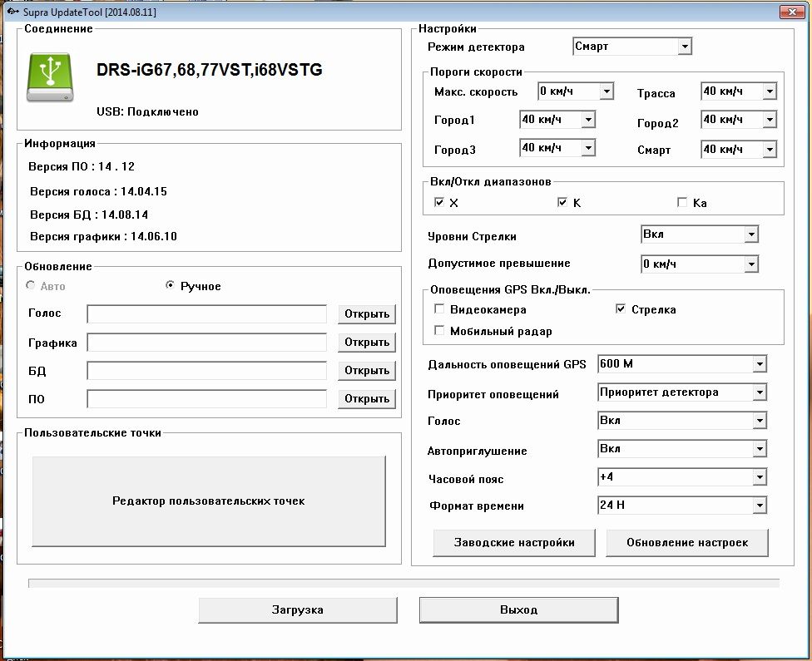Click Заводские настройки button
This screenshot has width=812, height=661.
(x=513, y=542)
